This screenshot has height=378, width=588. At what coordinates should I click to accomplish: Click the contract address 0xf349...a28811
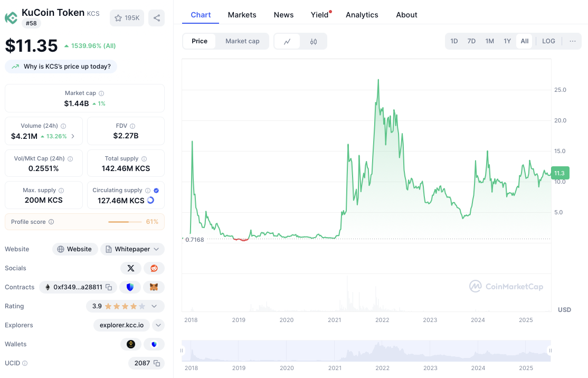click(x=78, y=287)
